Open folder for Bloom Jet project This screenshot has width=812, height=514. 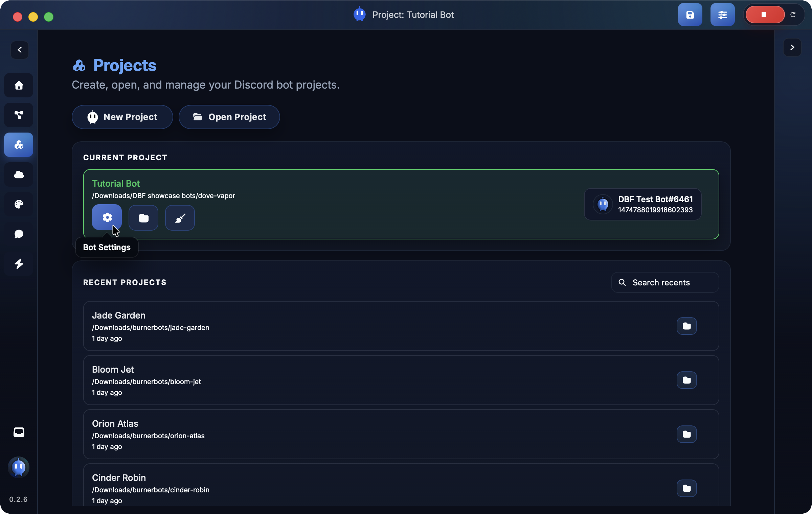pos(686,380)
